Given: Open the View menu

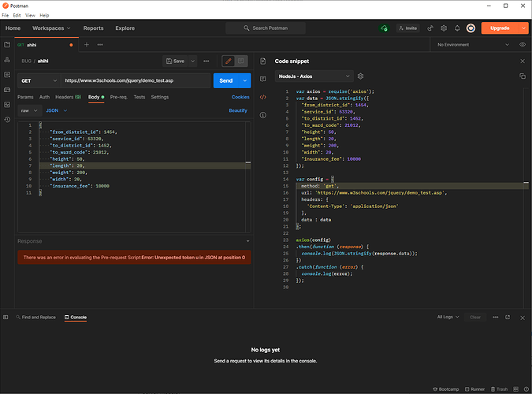Looking at the screenshot, I should [30, 15].
